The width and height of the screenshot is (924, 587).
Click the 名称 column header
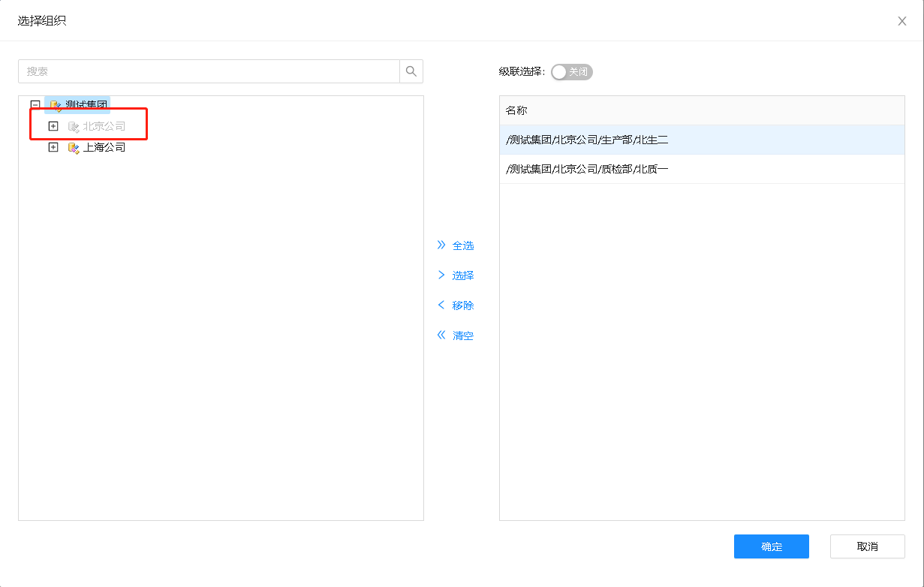coord(516,110)
